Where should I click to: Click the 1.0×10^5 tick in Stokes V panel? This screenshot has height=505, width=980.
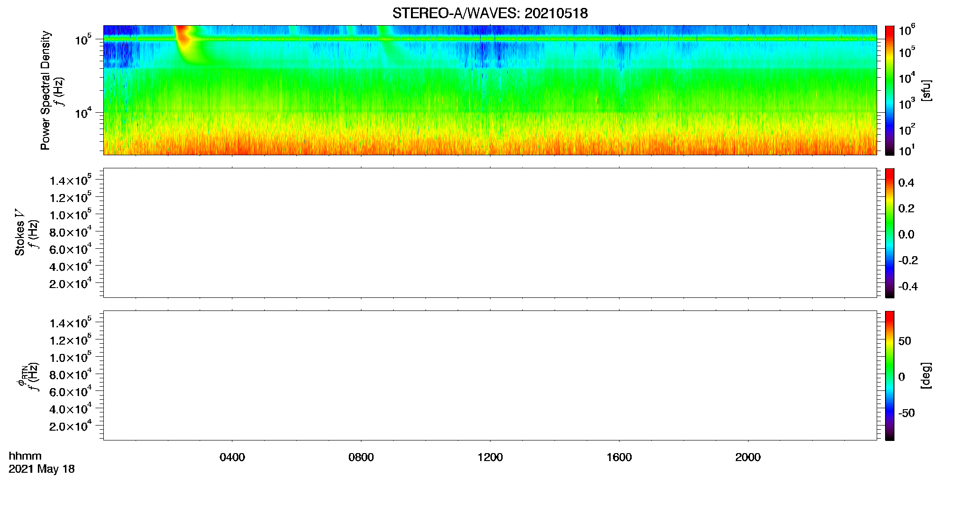(71, 214)
